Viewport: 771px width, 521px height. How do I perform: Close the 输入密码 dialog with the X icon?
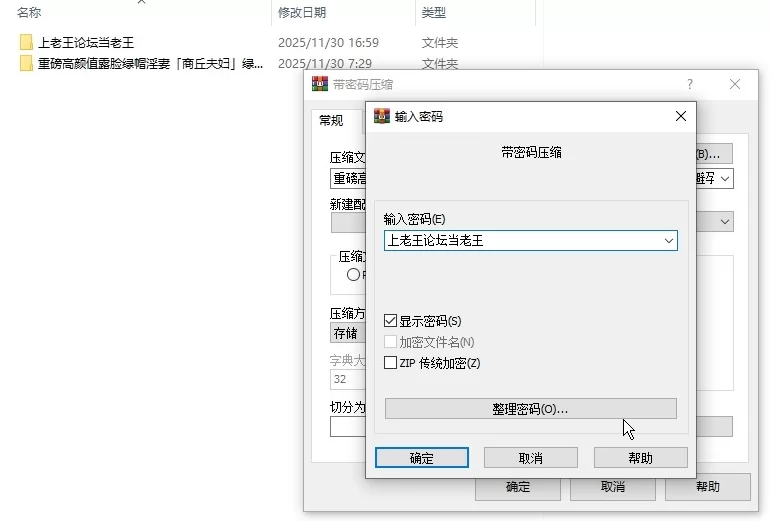coord(681,116)
